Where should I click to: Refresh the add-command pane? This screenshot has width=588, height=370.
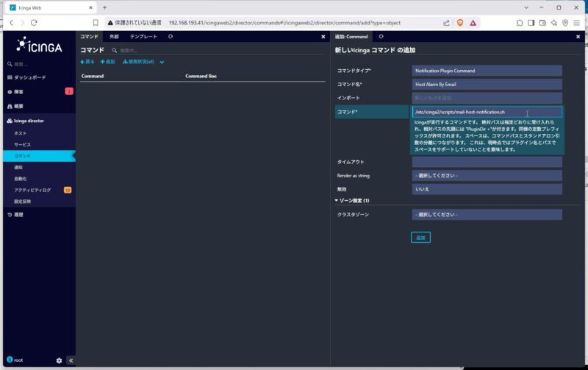pos(381,36)
